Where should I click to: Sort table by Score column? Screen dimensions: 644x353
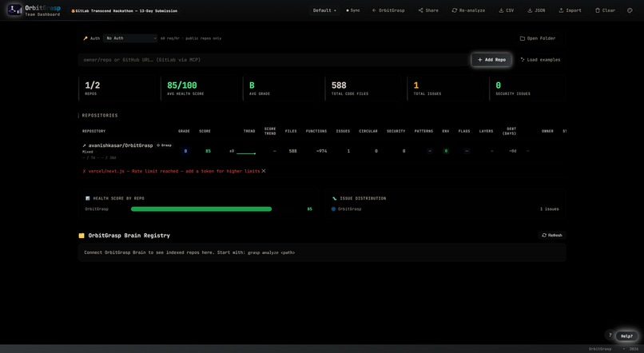(x=205, y=131)
